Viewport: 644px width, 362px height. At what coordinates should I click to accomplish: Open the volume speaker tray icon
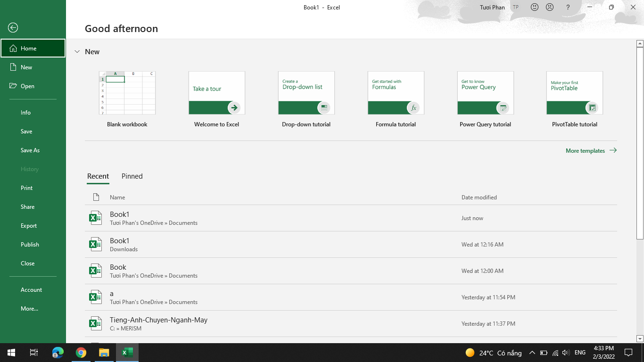click(566, 353)
